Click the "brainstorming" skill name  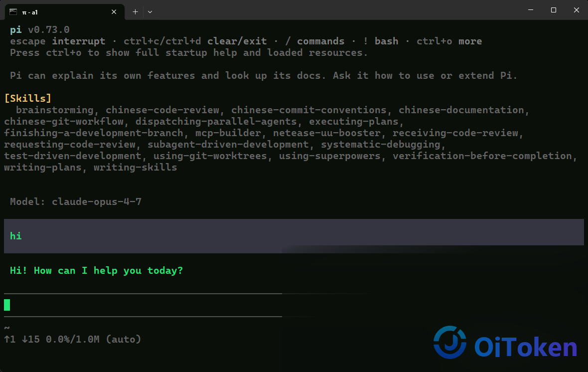55,110
